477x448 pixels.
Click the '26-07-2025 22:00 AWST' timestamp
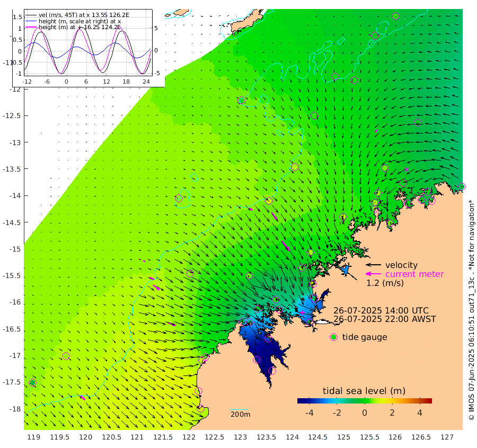tap(385, 319)
